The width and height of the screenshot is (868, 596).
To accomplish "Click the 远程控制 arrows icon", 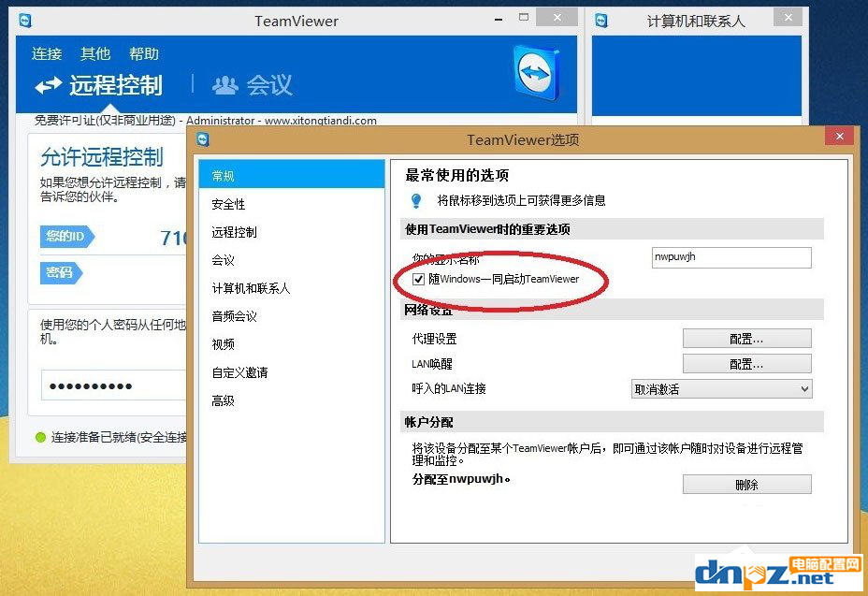I will point(49,85).
